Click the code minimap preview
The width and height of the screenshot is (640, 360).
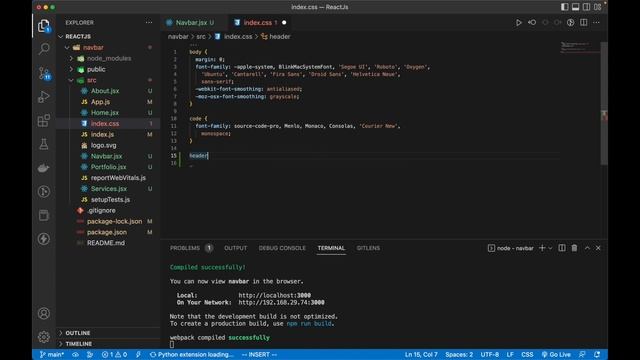coord(580,47)
